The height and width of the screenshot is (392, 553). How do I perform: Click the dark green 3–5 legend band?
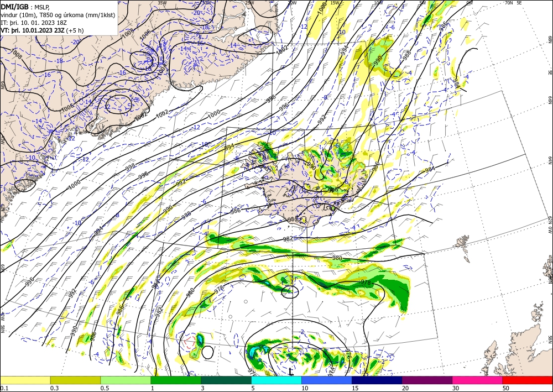pyautogui.click(x=226, y=380)
